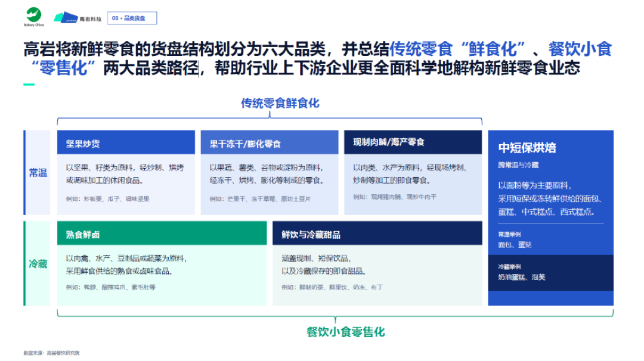Click example line '例如：炒板栗、瓜子、调味坚果'
This screenshot has height=361, width=644.
point(107,199)
